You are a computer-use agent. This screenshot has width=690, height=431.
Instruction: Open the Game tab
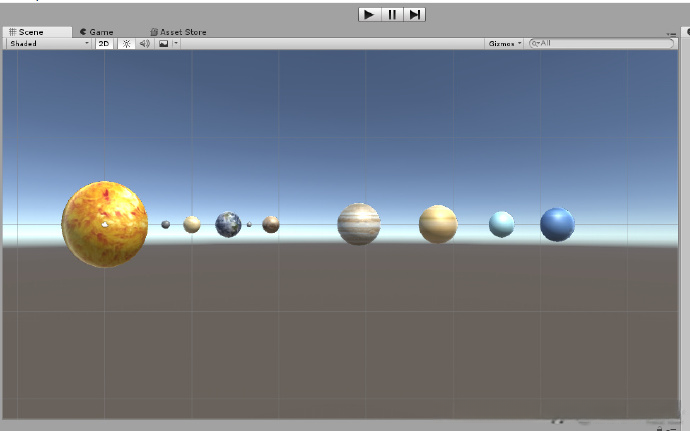(x=97, y=32)
